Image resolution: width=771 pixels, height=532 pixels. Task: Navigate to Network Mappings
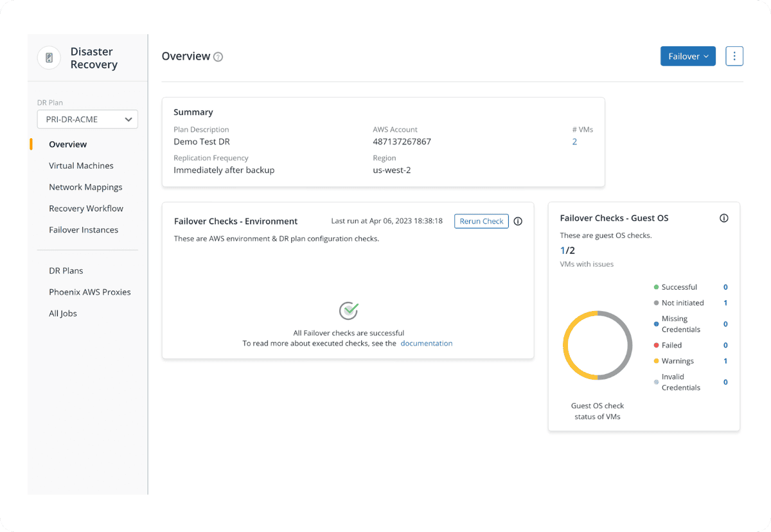85,187
